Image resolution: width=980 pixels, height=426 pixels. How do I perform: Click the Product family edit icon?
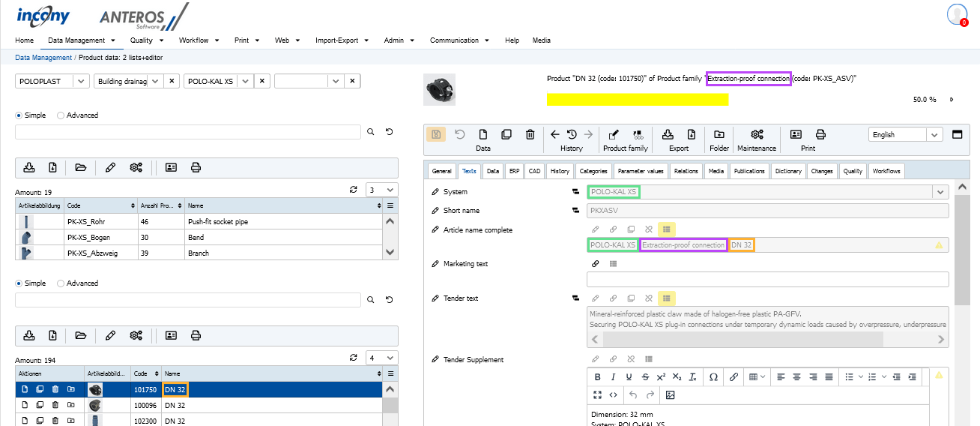click(614, 134)
